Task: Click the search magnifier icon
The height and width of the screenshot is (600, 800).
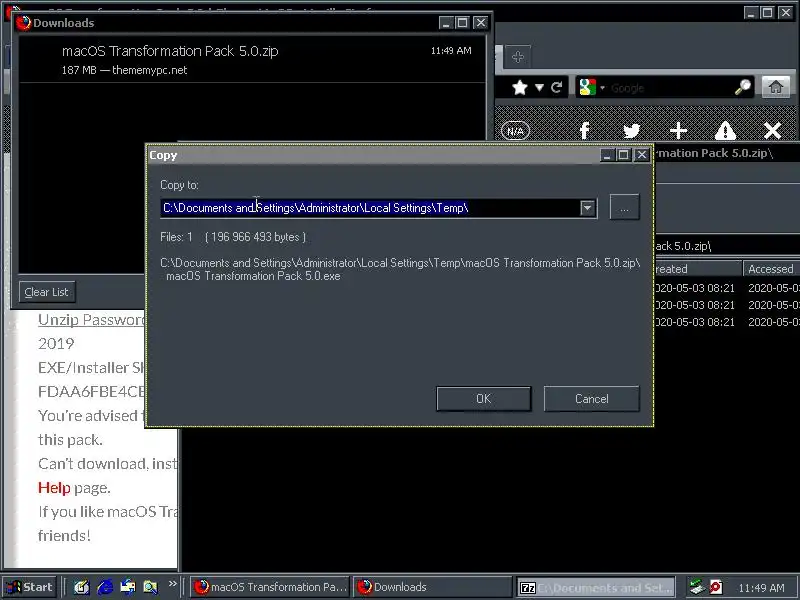Action: click(x=743, y=88)
